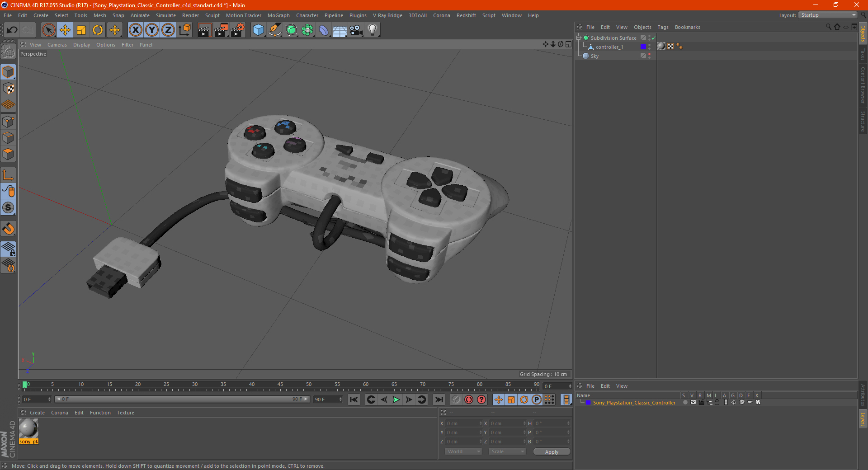This screenshot has height=470, width=868.
Task: Toggle Autokeying button
Action: [469, 399]
